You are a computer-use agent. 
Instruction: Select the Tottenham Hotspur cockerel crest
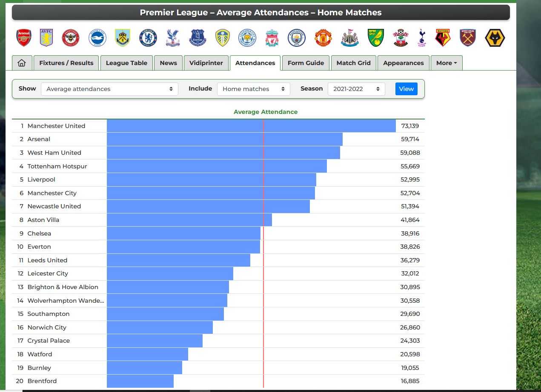[x=421, y=38]
